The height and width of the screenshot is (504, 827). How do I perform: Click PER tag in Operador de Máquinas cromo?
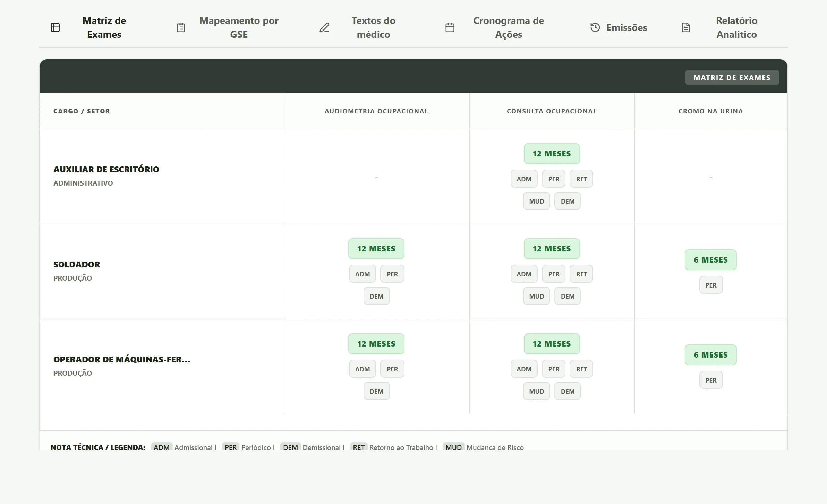pos(711,380)
